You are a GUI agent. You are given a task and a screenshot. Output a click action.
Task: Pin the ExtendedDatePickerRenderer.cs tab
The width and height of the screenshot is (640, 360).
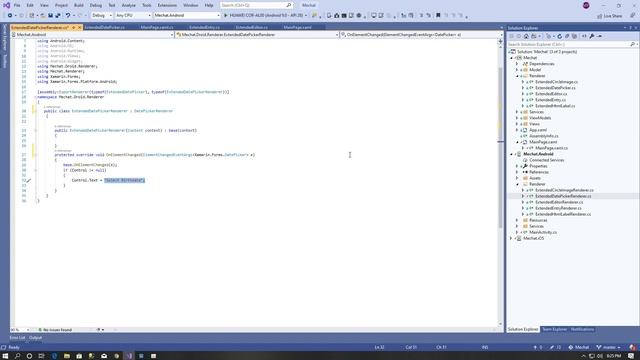click(x=73, y=27)
